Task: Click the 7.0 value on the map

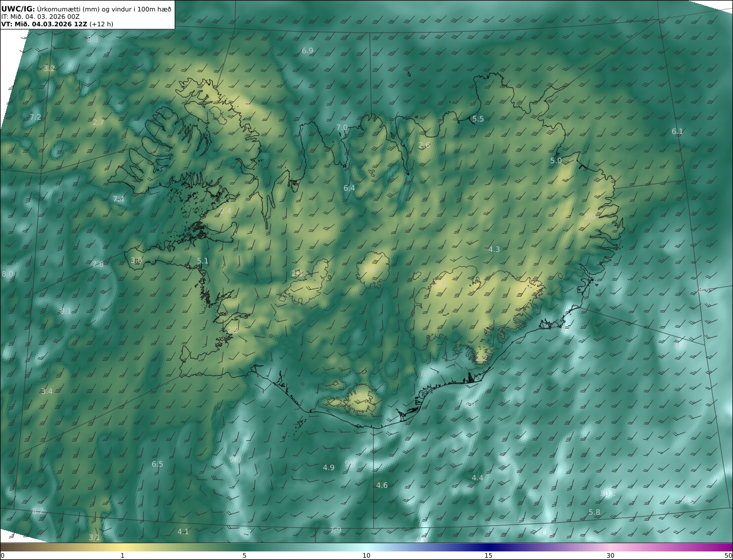Action: 342,127
